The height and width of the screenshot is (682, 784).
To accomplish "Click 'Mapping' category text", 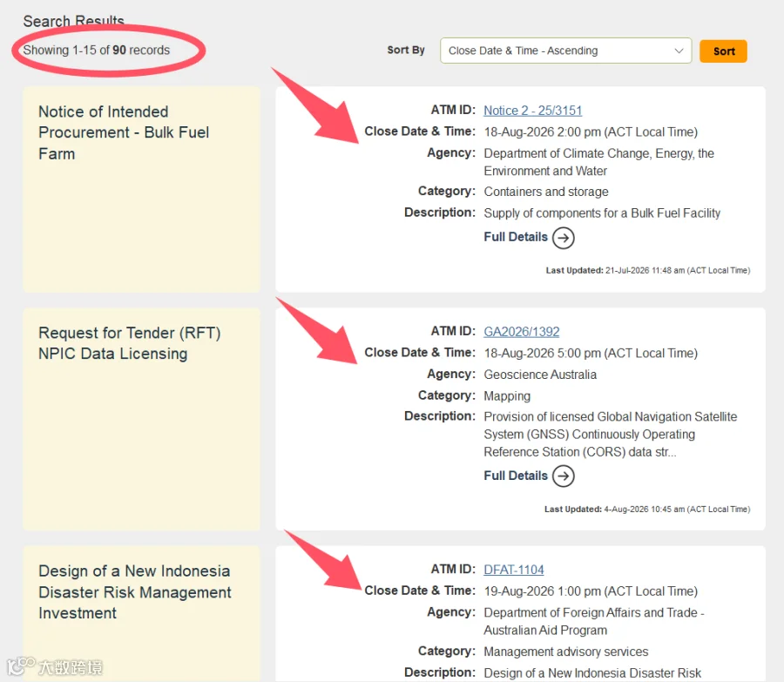I will pos(507,396).
